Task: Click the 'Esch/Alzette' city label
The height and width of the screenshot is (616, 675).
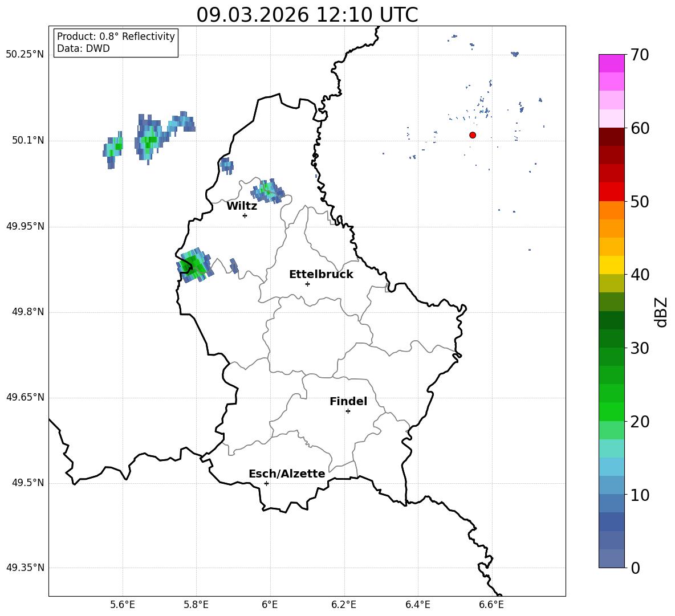Action: (x=287, y=474)
